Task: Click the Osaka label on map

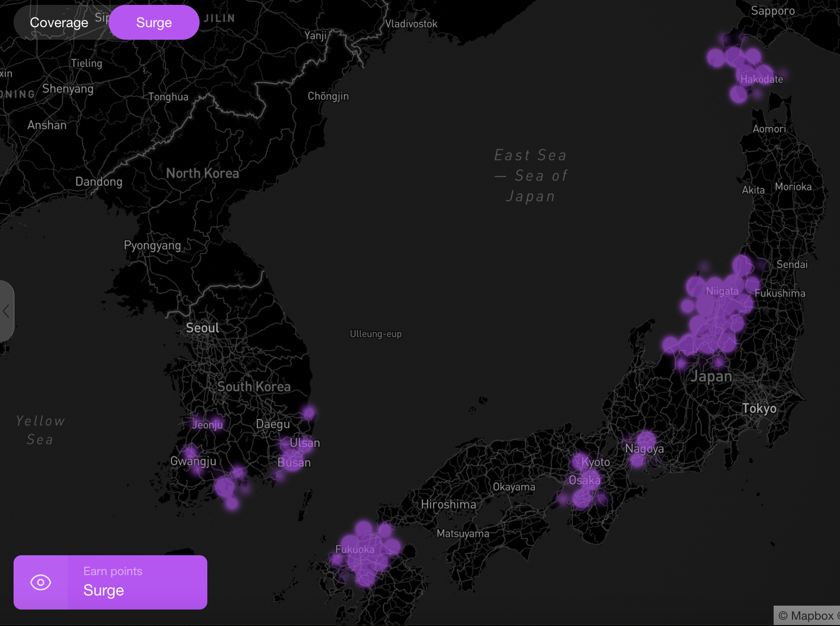Action: point(585,480)
